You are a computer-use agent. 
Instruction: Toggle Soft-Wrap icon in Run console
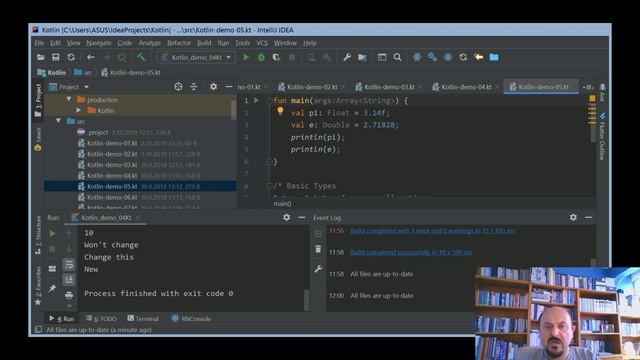[69, 264]
